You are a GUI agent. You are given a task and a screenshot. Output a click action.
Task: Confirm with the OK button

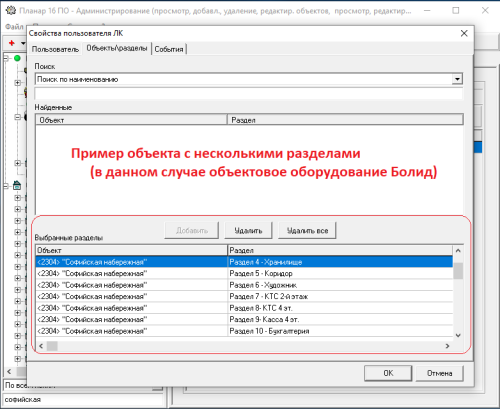[388, 373]
